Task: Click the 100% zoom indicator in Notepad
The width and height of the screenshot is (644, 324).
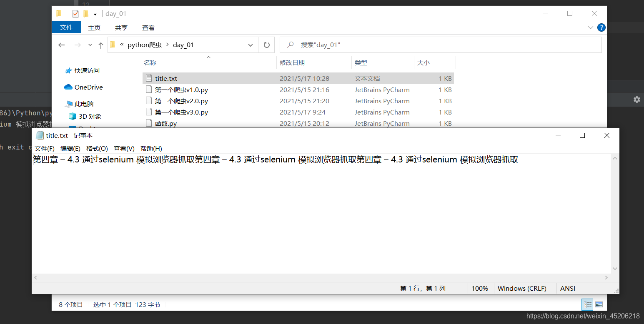Action: click(x=480, y=288)
